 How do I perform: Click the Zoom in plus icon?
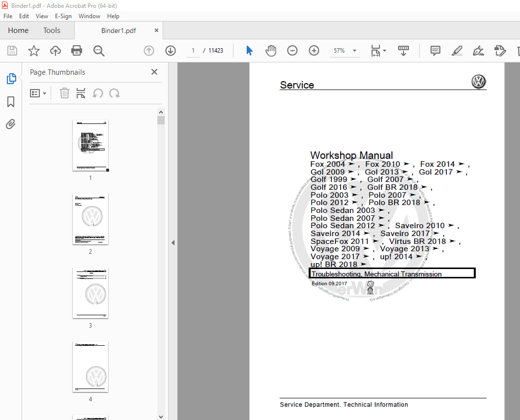(314, 51)
